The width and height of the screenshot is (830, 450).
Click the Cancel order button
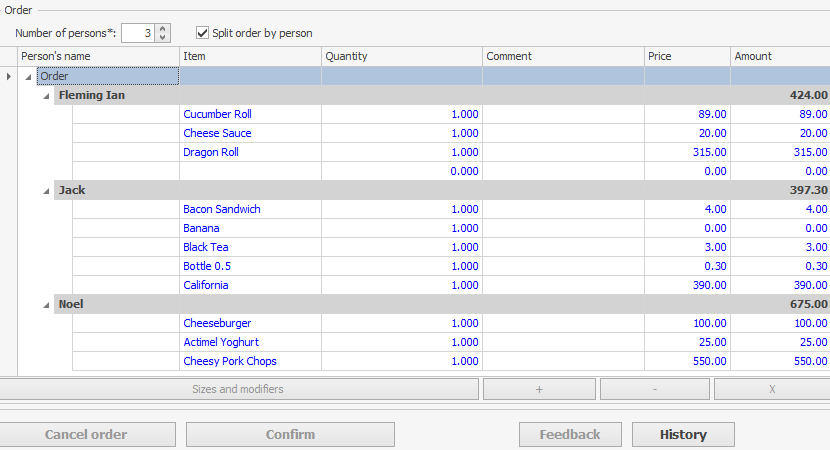(86, 435)
